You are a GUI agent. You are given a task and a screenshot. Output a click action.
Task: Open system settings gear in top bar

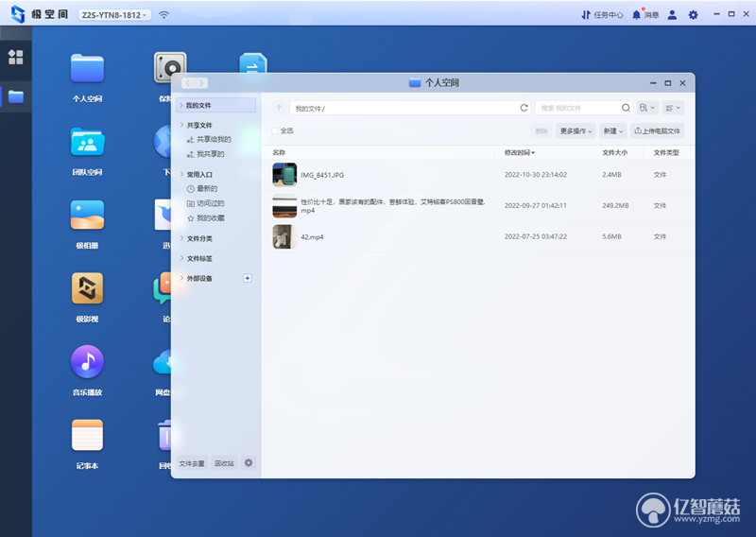693,15
